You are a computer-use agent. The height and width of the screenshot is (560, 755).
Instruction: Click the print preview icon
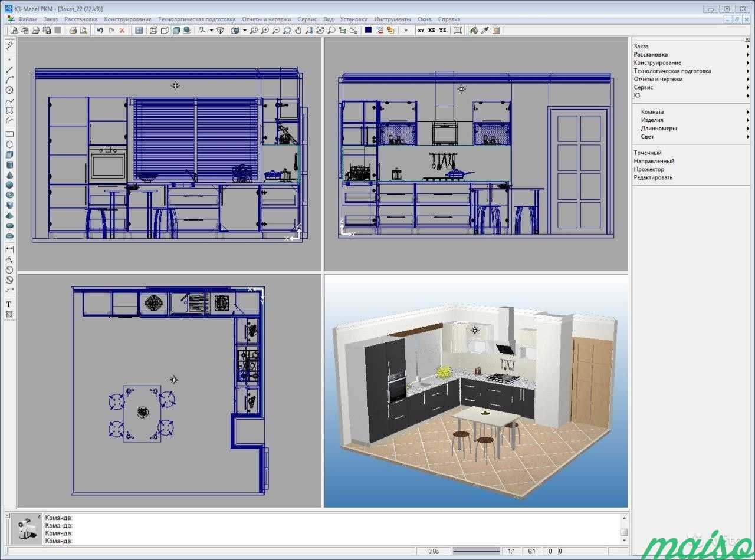[83, 30]
